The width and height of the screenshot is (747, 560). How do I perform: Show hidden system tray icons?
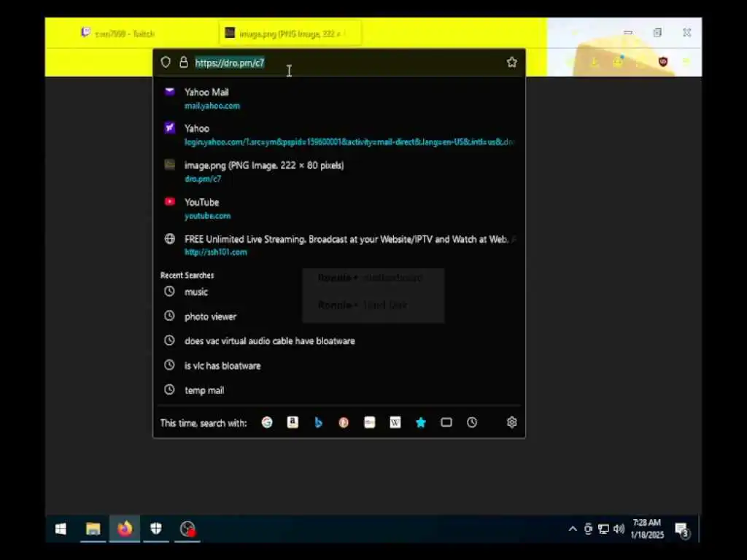pos(573,529)
